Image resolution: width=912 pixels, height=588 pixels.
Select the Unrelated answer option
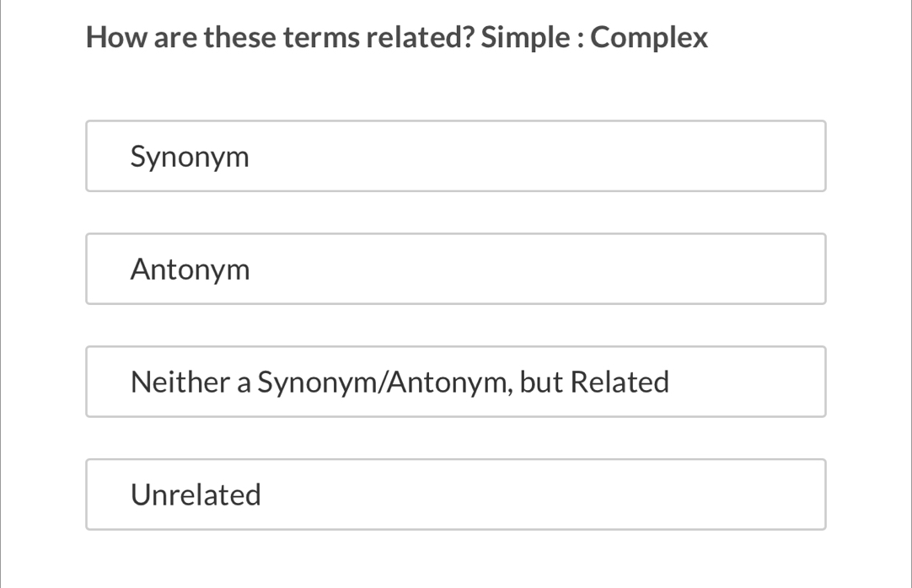click(455, 495)
